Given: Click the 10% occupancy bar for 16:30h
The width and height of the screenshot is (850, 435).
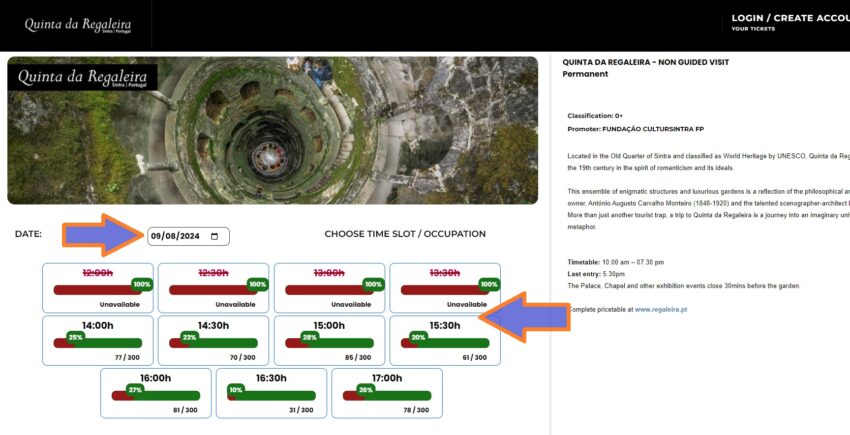Looking at the screenshot, I should coord(271,395).
